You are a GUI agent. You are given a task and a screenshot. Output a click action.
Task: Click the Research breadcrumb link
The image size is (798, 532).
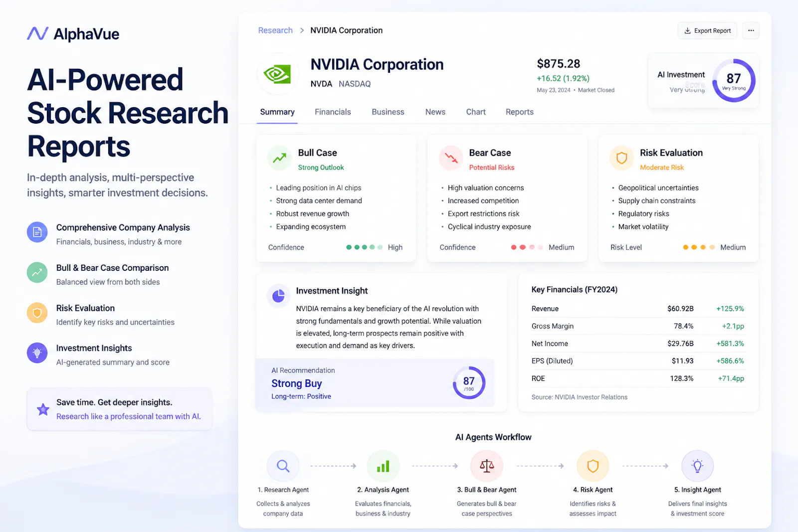point(275,30)
